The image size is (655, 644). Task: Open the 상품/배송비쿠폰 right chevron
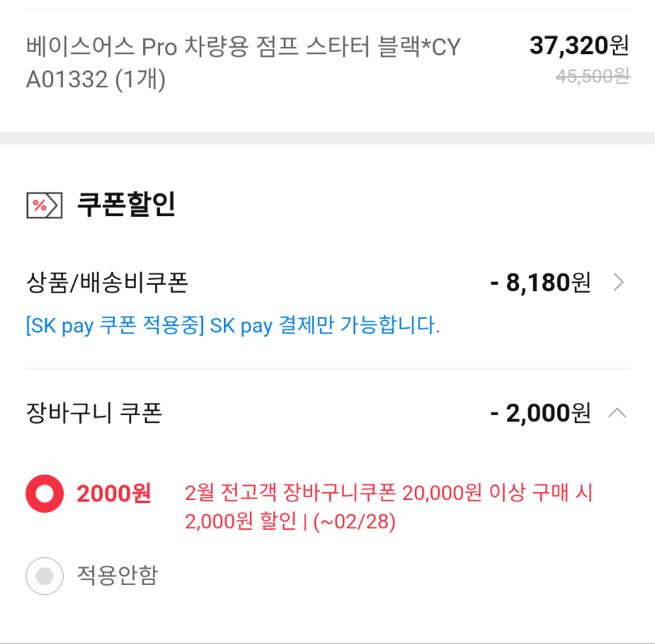[x=619, y=282]
